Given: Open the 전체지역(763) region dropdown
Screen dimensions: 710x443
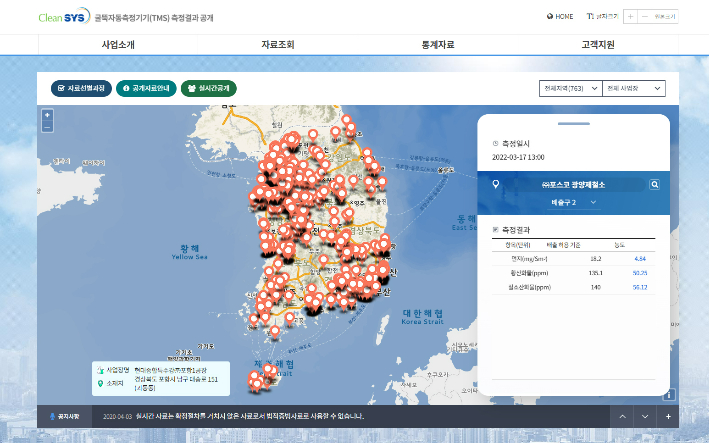Looking at the screenshot, I should pos(569,88).
